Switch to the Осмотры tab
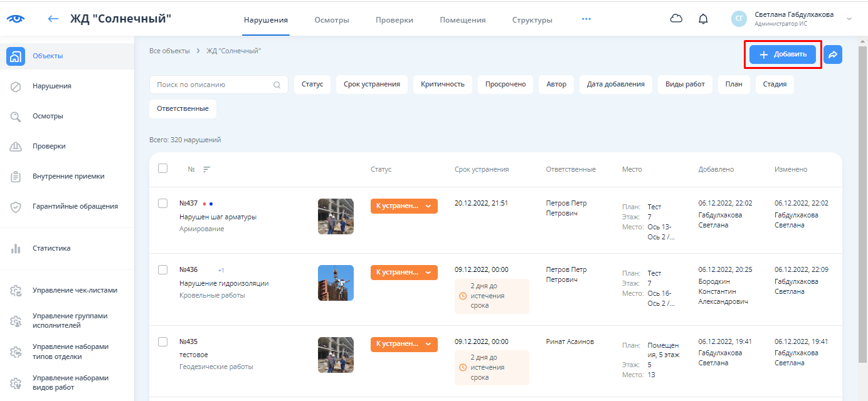 (x=332, y=19)
